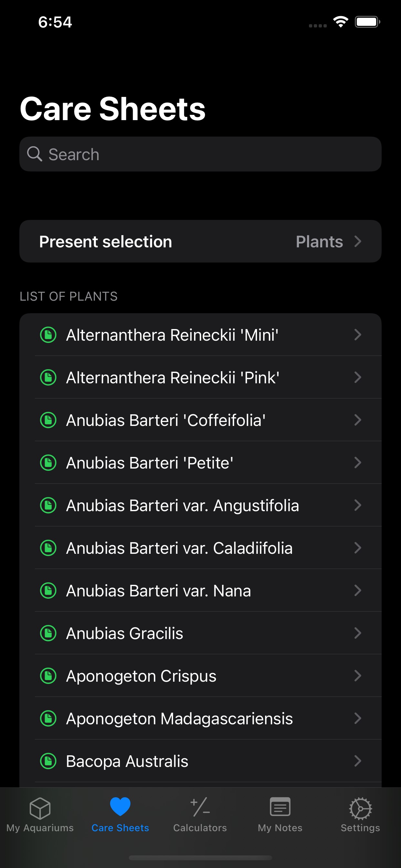The image size is (401, 868).
Task: Open the My Notes icon
Action: click(x=280, y=807)
